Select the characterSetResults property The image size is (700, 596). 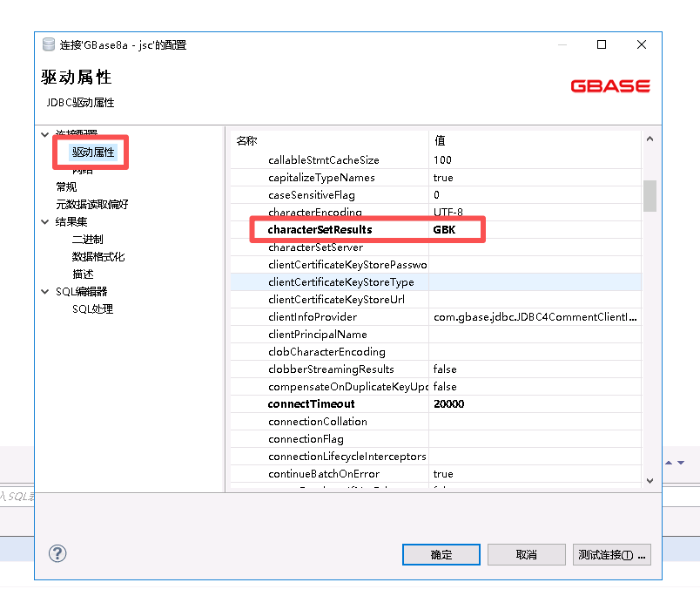pyautogui.click(x=320, y=230)
